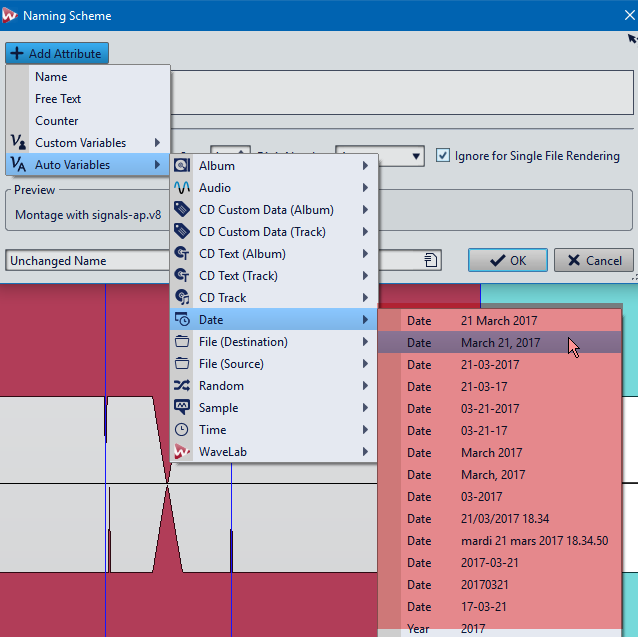Select the Counter attribute
The width and height of the screenshot is (638, 637).
pyautogui.click(x=88, y=120)
